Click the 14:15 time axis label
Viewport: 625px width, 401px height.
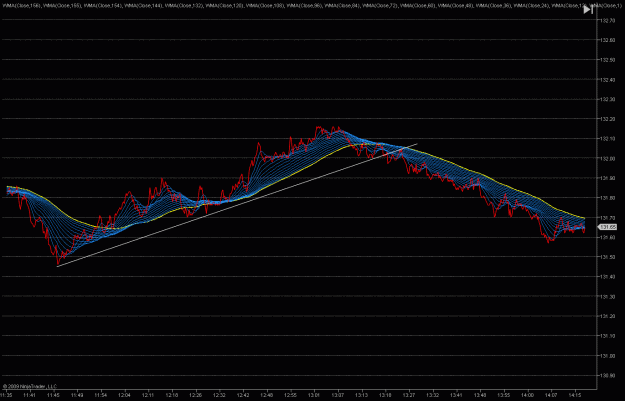[575, 395]
